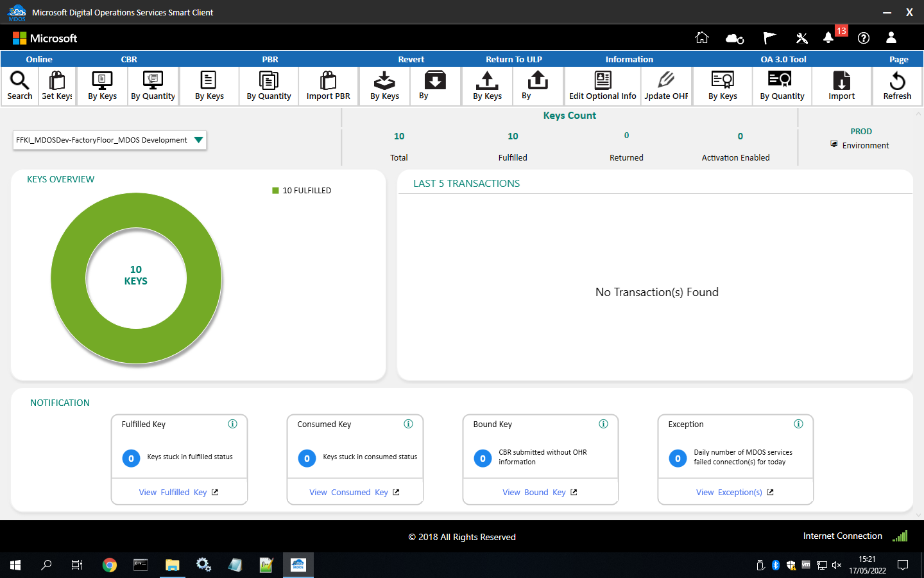
Task: Click By Keys under the CBR section
Action: (102, 85)
